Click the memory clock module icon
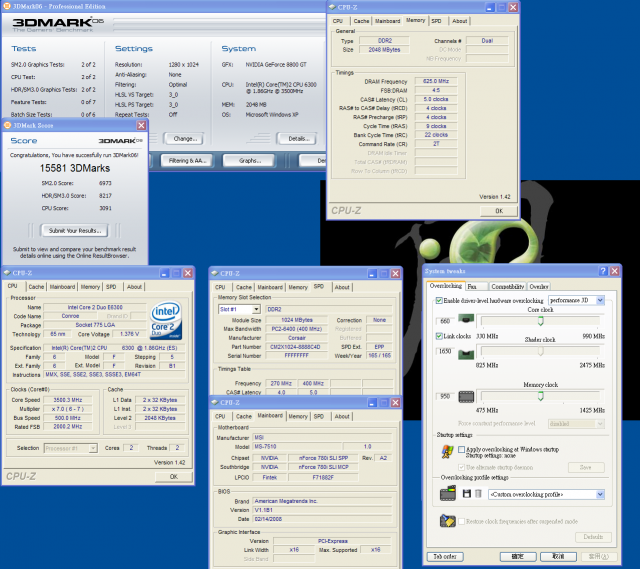This screenshot has width=640, height=569. [466, 396]
